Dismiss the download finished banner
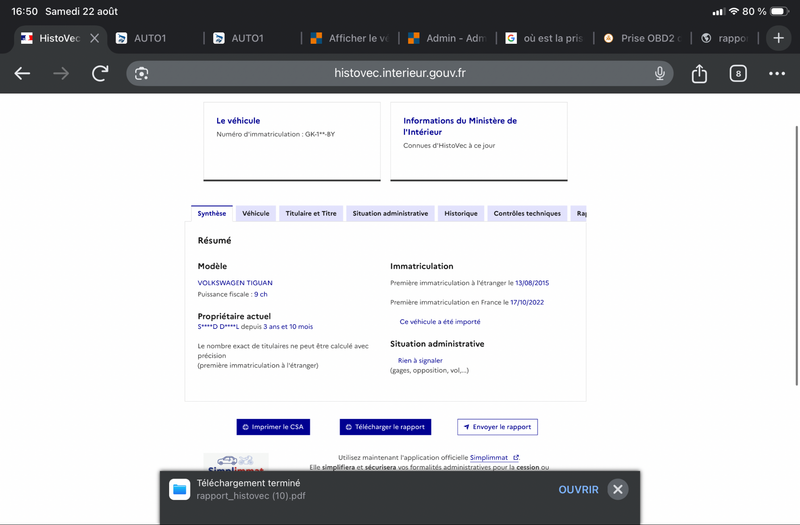 (617, 489)
